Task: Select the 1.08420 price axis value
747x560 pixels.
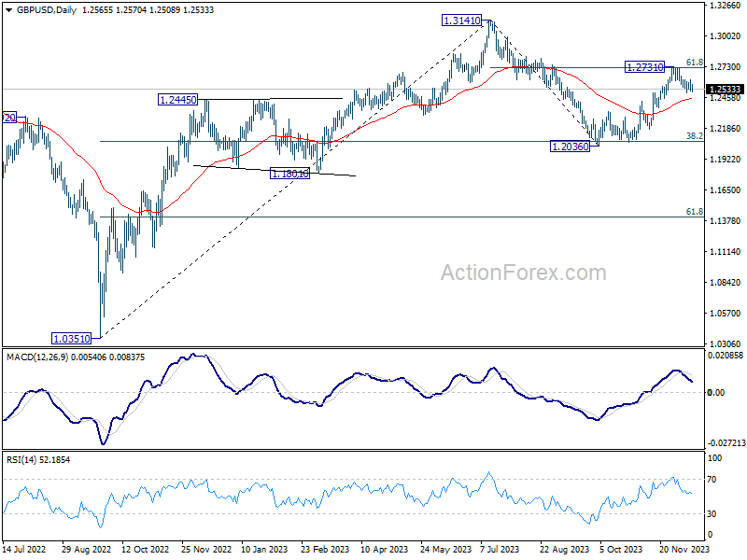Action: pyautogui.click(x=725, y=283)
